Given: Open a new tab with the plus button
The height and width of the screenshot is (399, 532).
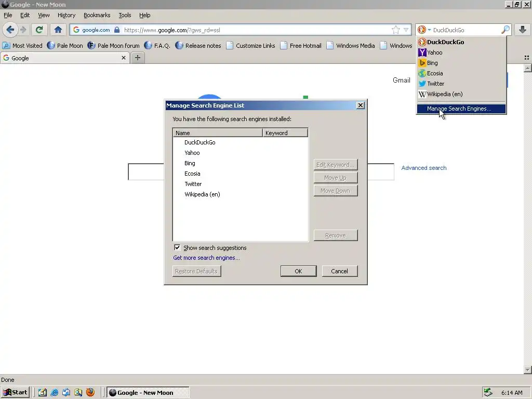Looking at the screenshot, I should tap(137, 58).
